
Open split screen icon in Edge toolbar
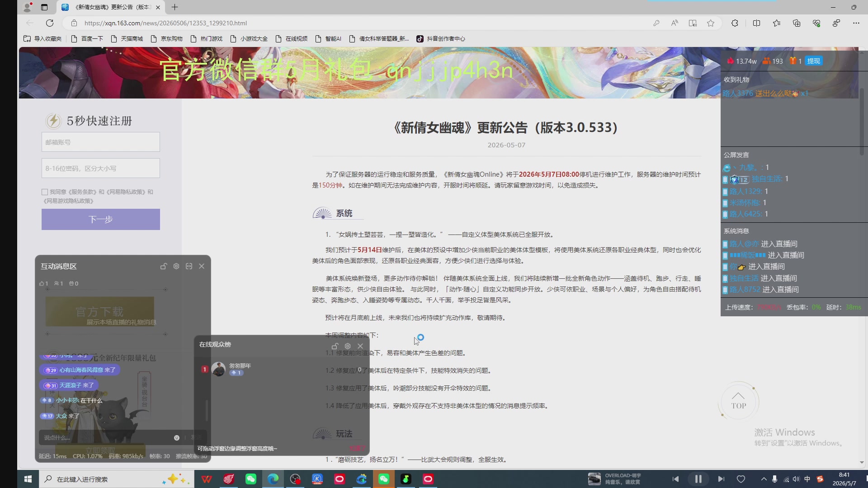coord(756,23)
